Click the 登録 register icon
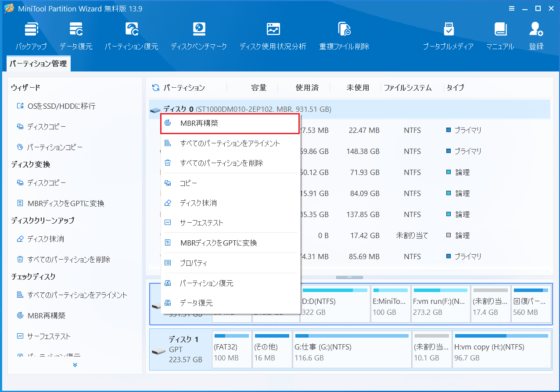Viewport: 560px width, 392px height. tap(536, 36)
